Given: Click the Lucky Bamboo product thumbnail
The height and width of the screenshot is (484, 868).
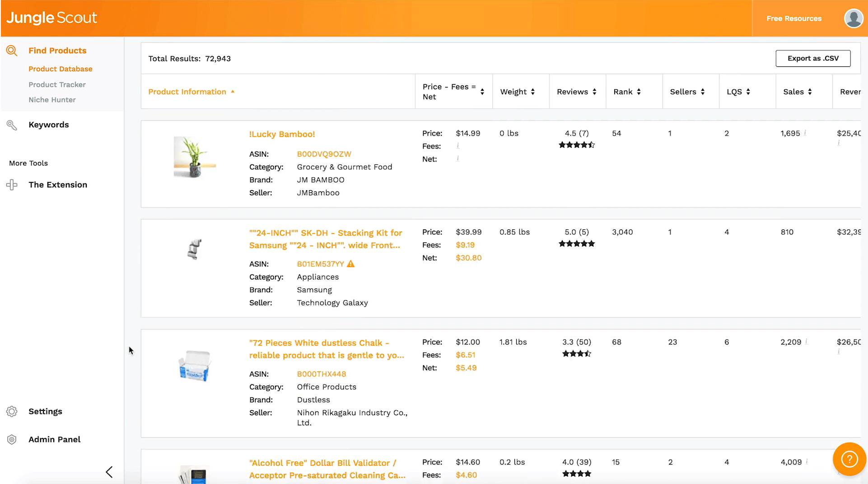Looking at the screenshot, I should point(195,157).
